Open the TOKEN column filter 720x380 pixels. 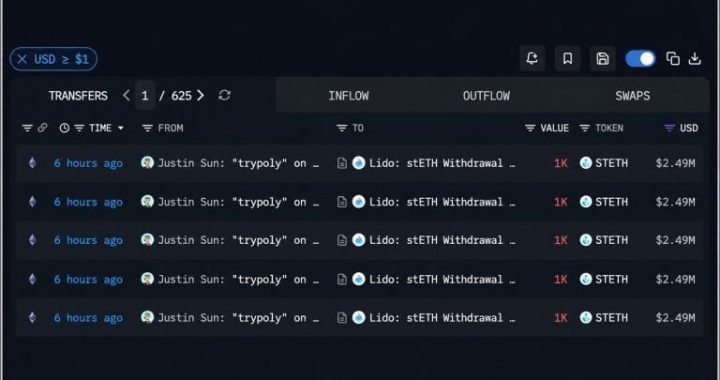coord(585,128)
